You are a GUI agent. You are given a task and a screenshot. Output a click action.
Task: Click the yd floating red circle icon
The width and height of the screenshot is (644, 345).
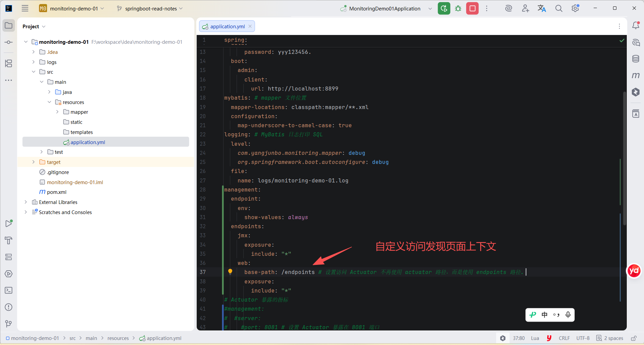634,271
